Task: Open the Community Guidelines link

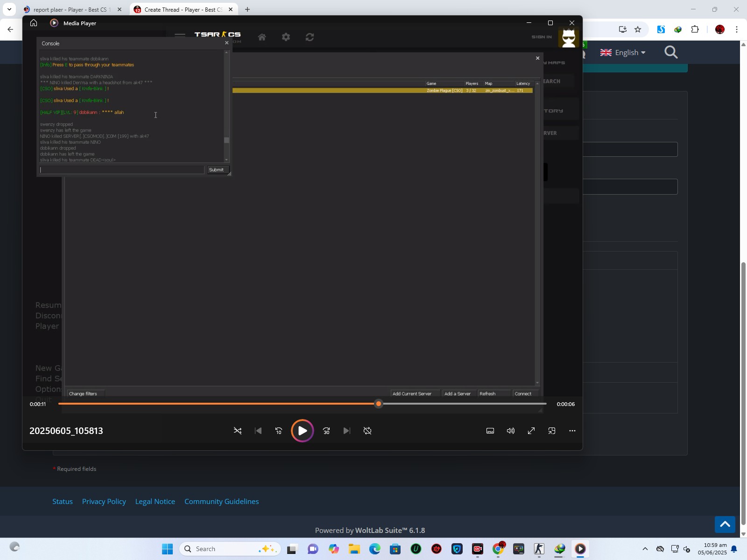Action: coord(221,501)
